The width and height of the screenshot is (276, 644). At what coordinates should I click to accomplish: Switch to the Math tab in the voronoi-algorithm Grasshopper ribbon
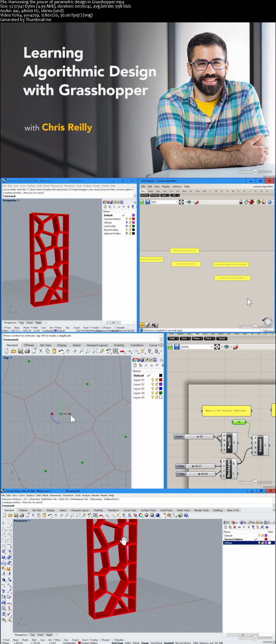[x=151, y=191]
